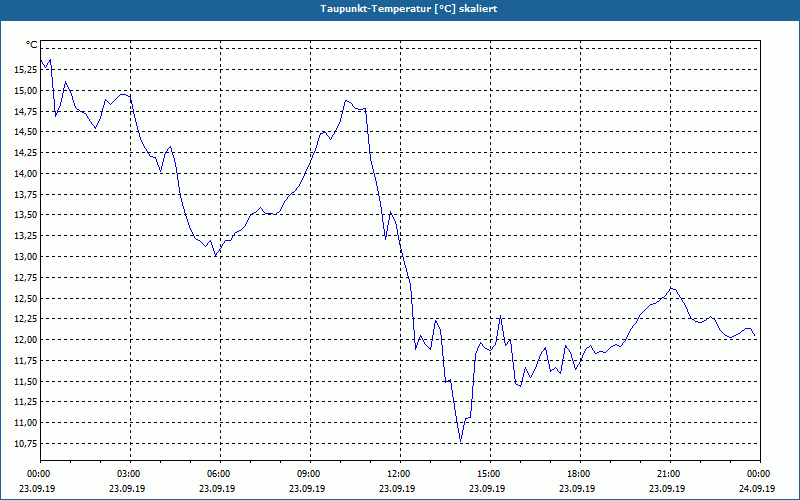
Task: Pick the "14,00" y-axis value
Action: point(26,174)
